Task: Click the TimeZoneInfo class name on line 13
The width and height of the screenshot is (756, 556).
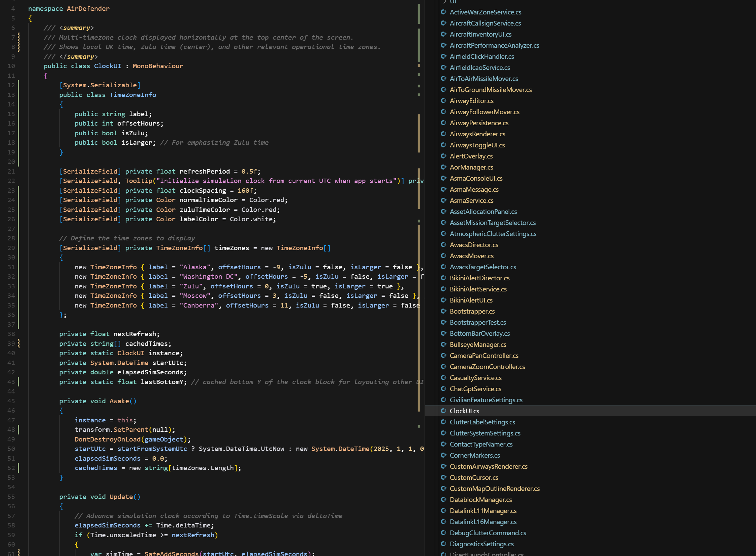Action: click(x=133, y=95)
